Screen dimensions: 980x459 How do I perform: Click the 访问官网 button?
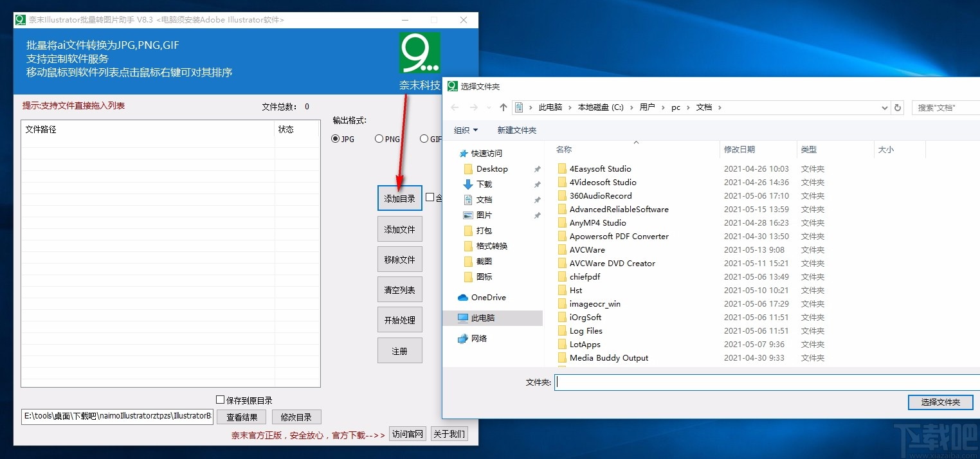pyautogui.click(x=408, y=434)
